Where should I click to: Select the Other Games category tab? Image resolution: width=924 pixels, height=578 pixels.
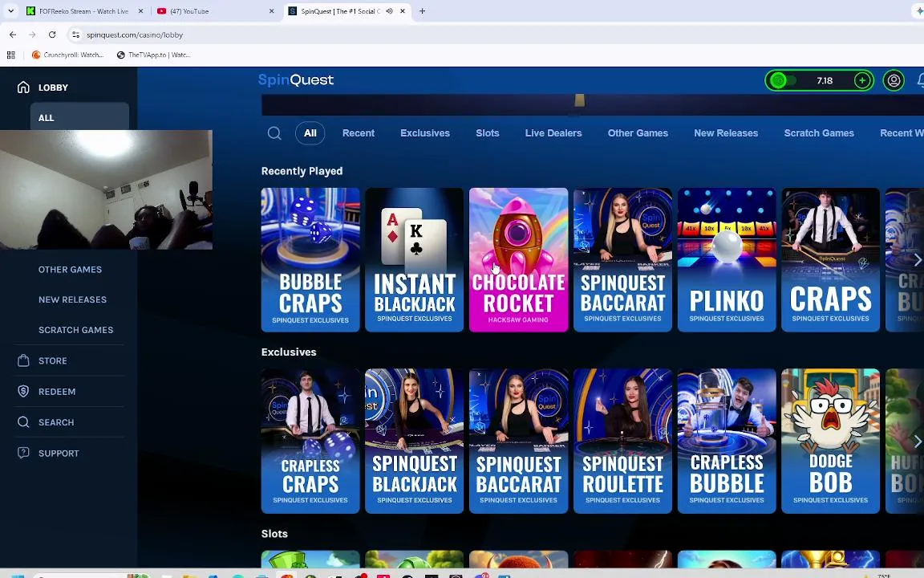pos(638,133)
